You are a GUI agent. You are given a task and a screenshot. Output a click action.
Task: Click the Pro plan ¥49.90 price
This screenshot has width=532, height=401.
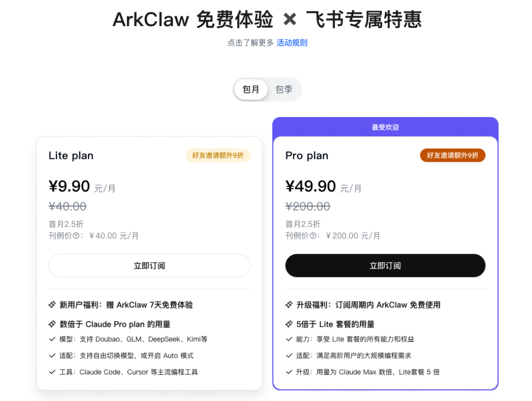(310, 186)
